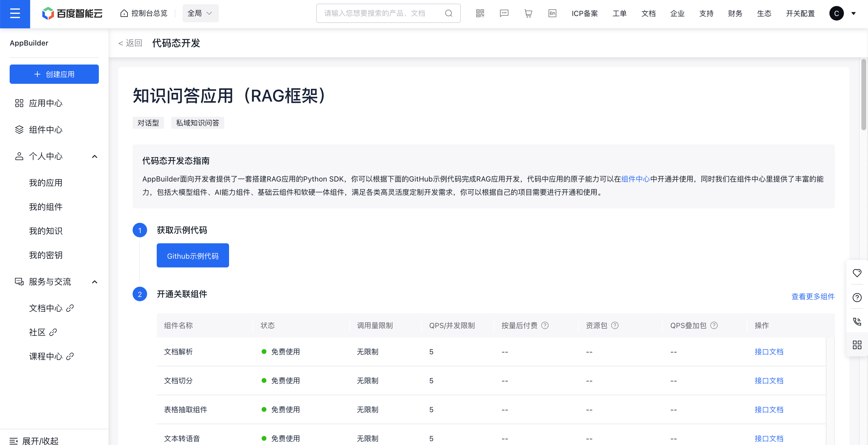Click the search magnifier icon

[x=448, y=14]
